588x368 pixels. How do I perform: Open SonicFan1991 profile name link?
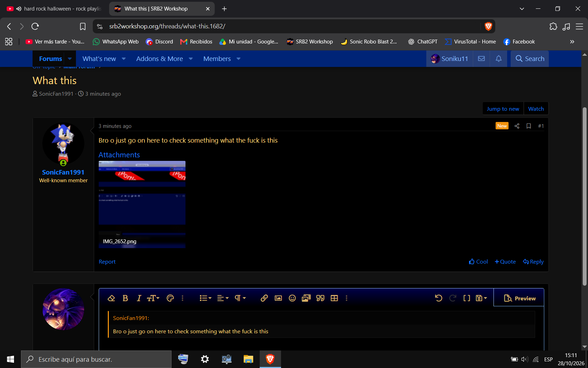coord(63,172)
